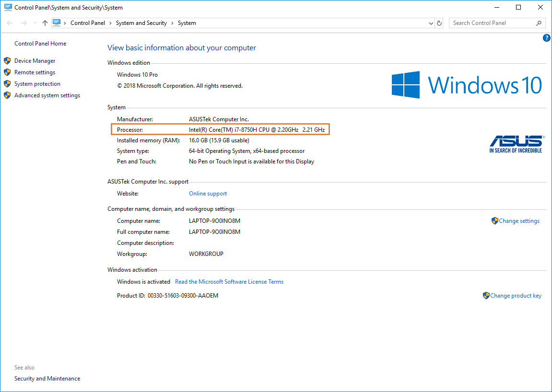Click the magnifier icon in the search box
The height and width of the screenshot is (392, 552).
tap(539, 23)
